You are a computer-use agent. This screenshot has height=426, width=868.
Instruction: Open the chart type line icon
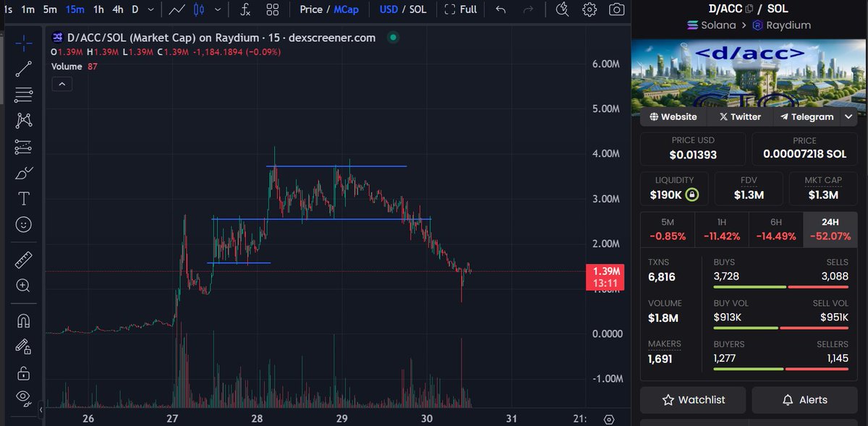176,9
